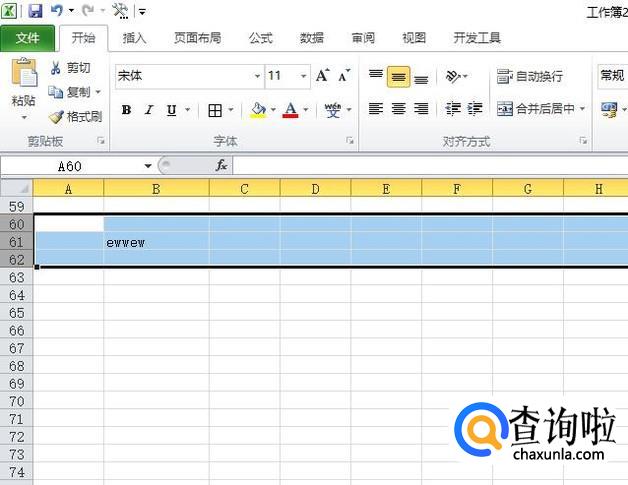Click the 合并后居中 Merge and Center button
This screenshot has height=485, width=628.
(535, 109)
